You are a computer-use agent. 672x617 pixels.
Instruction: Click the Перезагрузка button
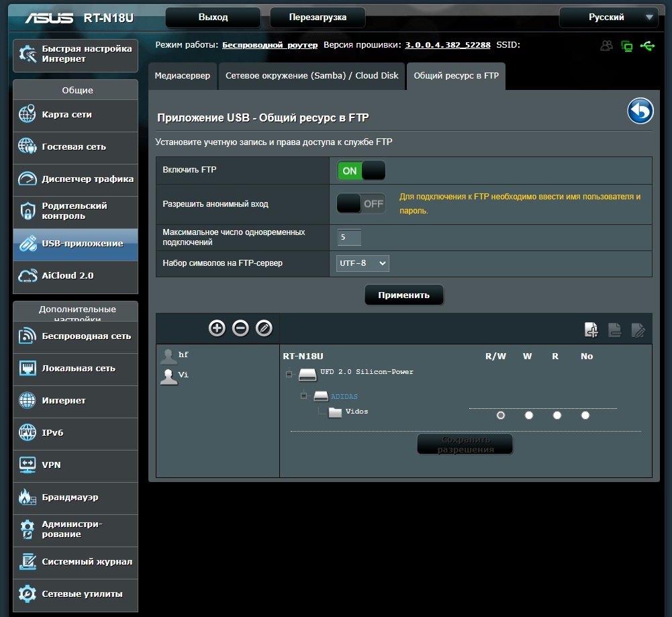click(318, 17)
